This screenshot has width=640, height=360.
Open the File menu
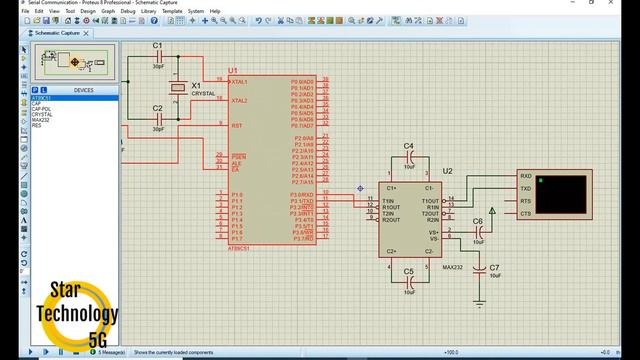point(25,11)
